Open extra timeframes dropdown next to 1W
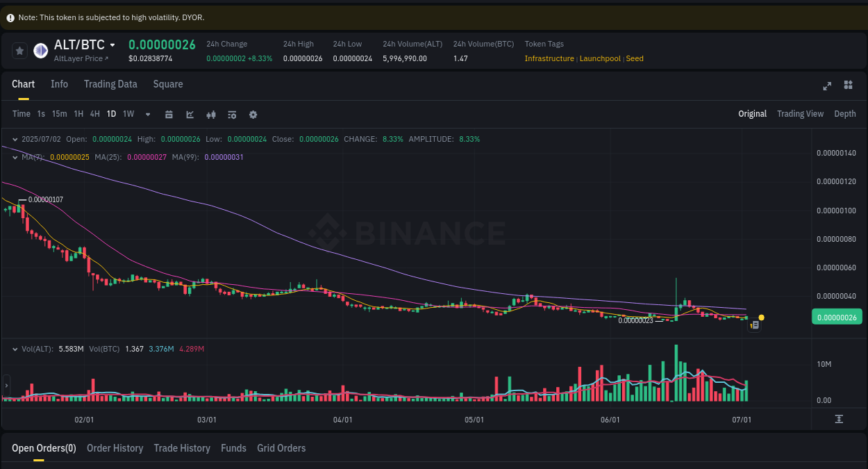This screenshot has height=469, width=868. click(x=147, y=114)
